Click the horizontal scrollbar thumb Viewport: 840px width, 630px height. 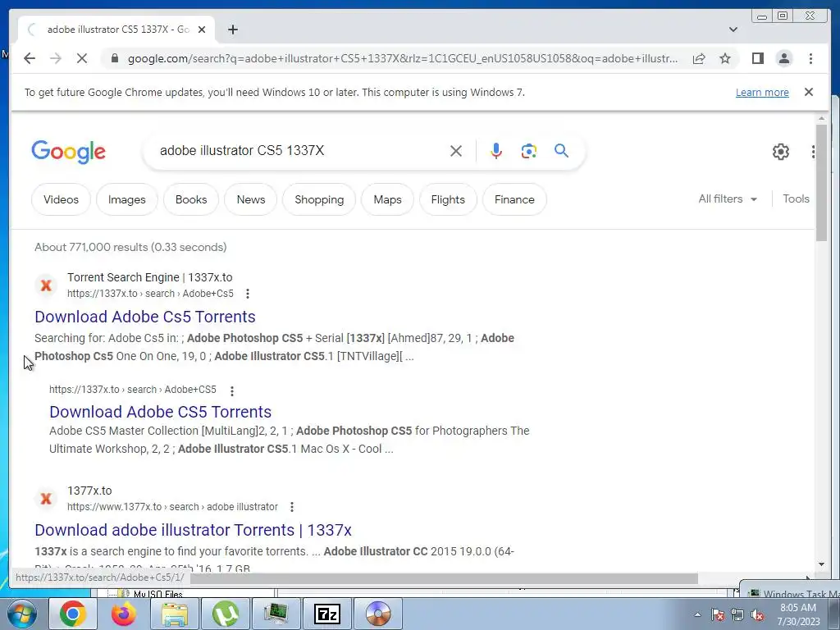click(x=444, y=578)
